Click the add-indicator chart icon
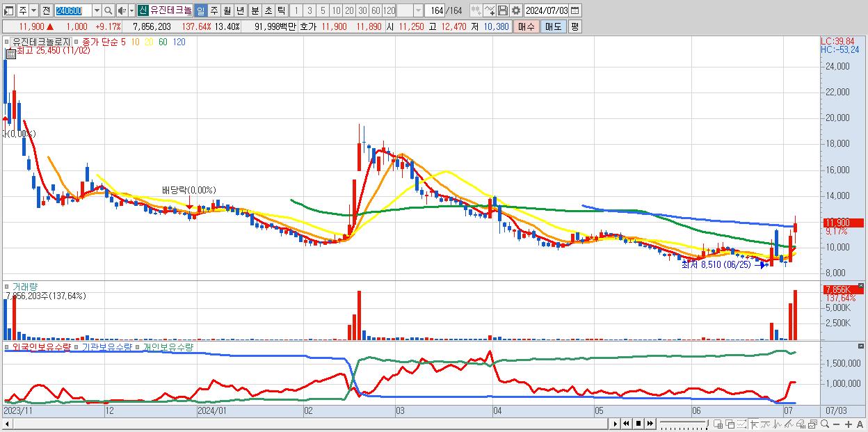Screen dimensions: 868x432 pyautogui.click(x=476, y=10)
